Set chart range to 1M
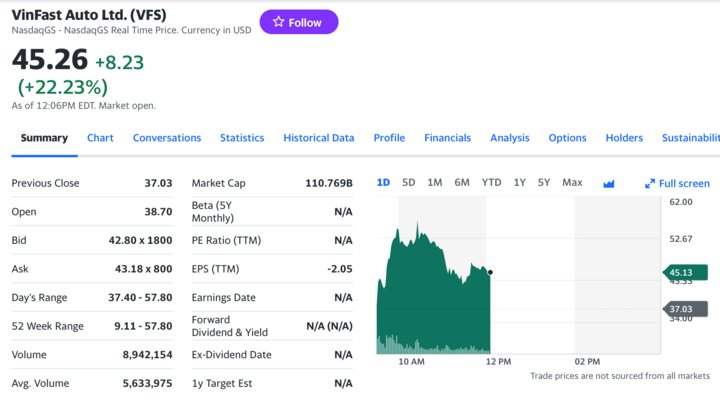 point(434,183)
